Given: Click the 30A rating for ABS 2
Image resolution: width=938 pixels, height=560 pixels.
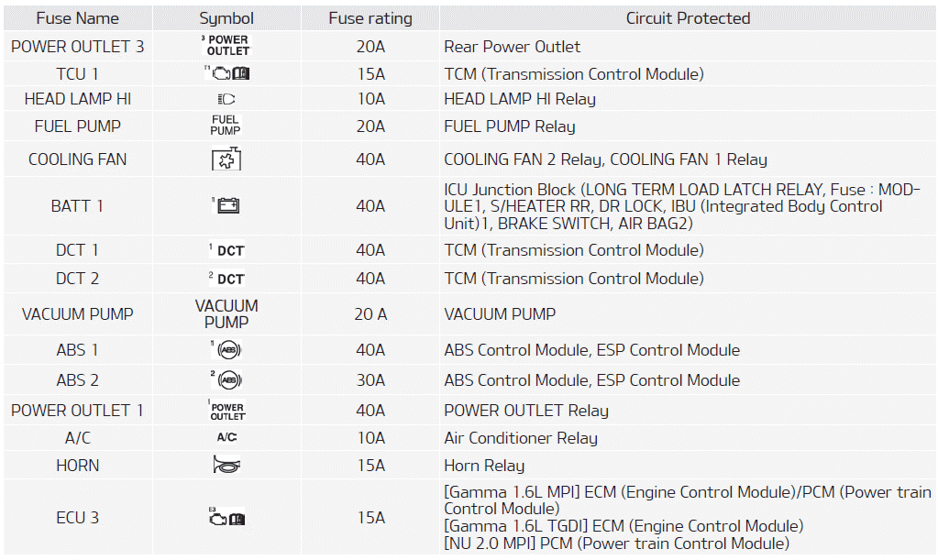Looking at the screenshot, I should (x=370, y=379).
